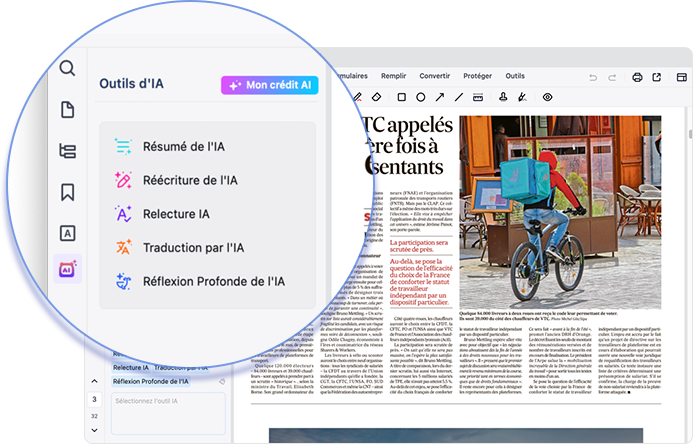The height and width of the screenshot is (444, 693).
Task: Open the Outils menu
Action: coord(515,76)
